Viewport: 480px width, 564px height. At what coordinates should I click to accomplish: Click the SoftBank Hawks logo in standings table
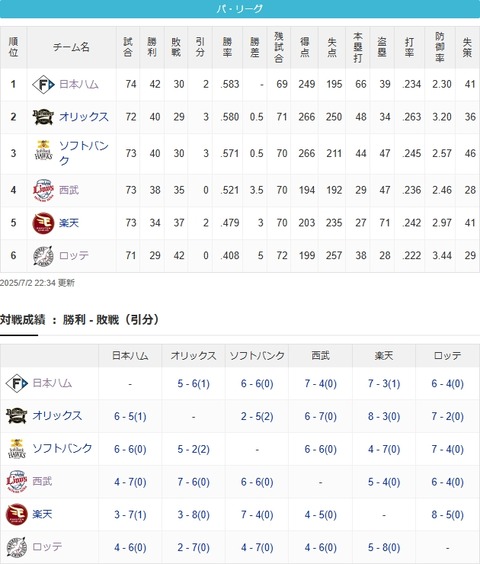pos(43,150)
